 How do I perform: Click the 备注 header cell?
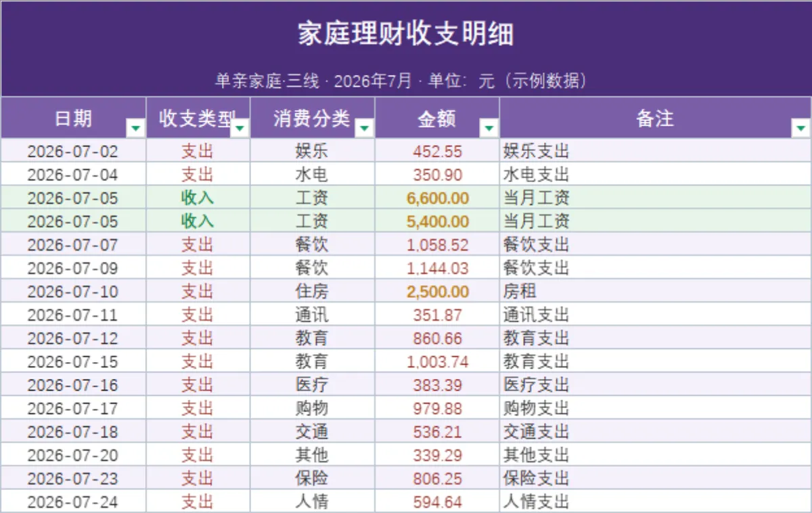(655, 118)
